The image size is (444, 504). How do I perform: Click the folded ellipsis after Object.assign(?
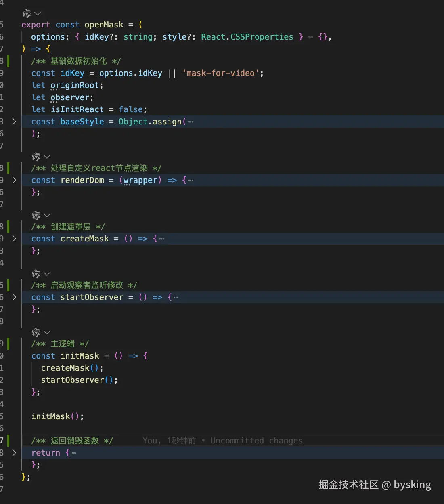tap(191, 122)
